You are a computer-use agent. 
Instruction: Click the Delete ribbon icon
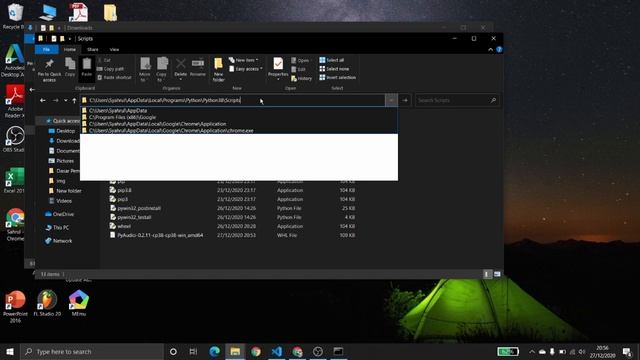coord(180,68)
